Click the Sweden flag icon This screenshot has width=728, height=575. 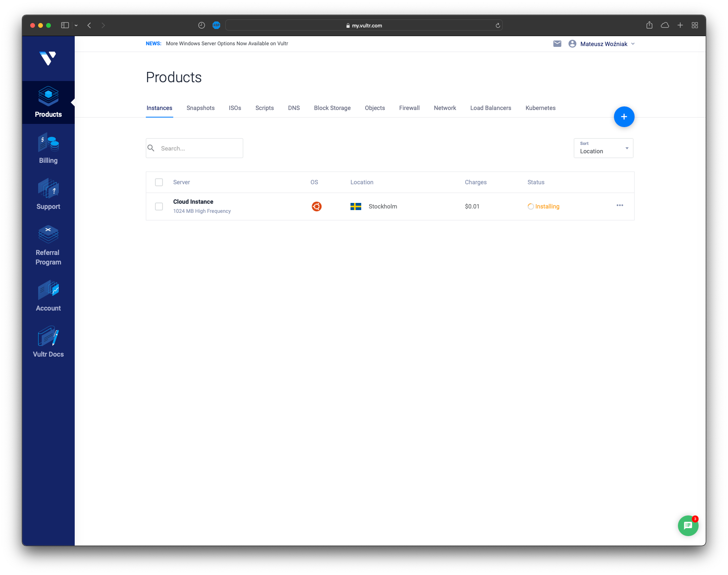point(356,206)
